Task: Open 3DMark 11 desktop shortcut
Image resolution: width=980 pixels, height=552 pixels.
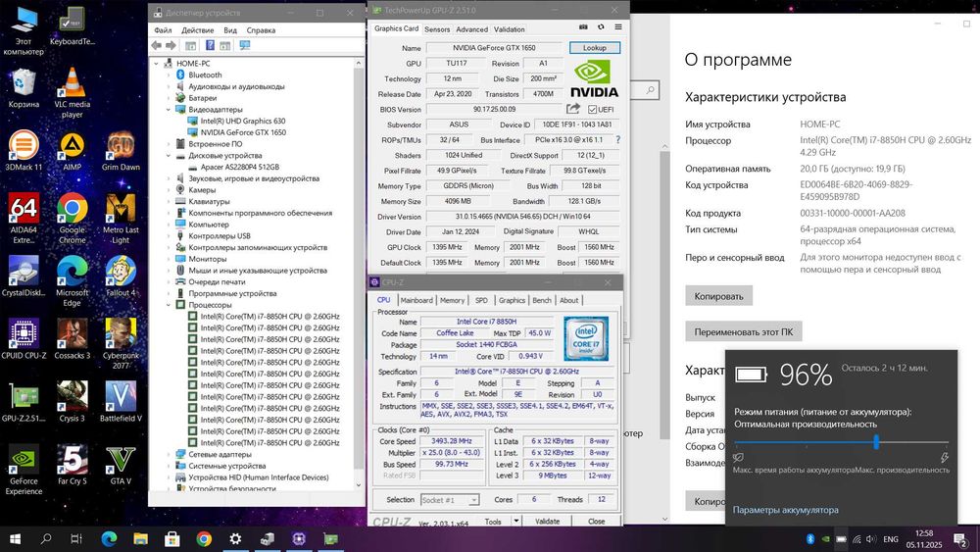Action: pyautogui.click(x=24, y=150)
